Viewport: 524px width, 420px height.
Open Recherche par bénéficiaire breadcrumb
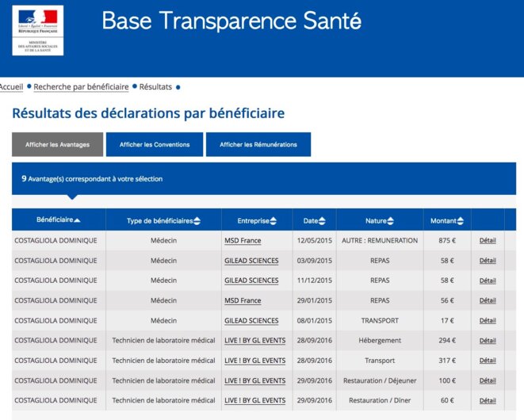point(81,87)
